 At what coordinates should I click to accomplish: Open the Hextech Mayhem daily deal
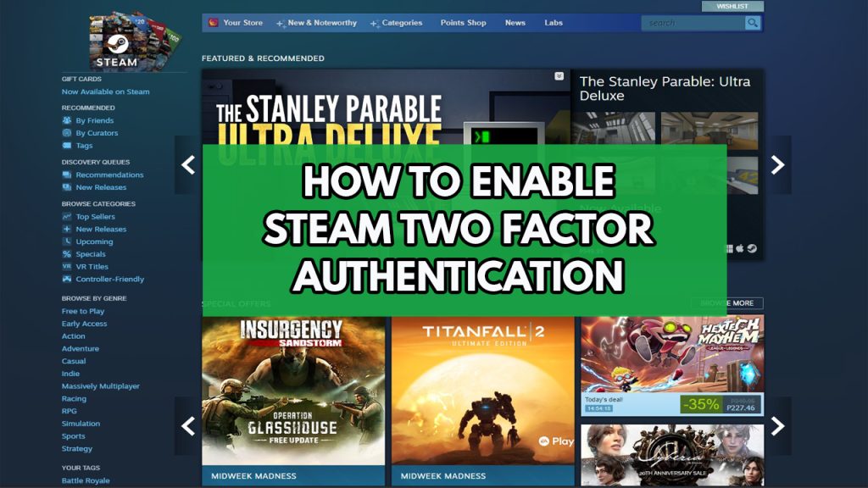672,365
